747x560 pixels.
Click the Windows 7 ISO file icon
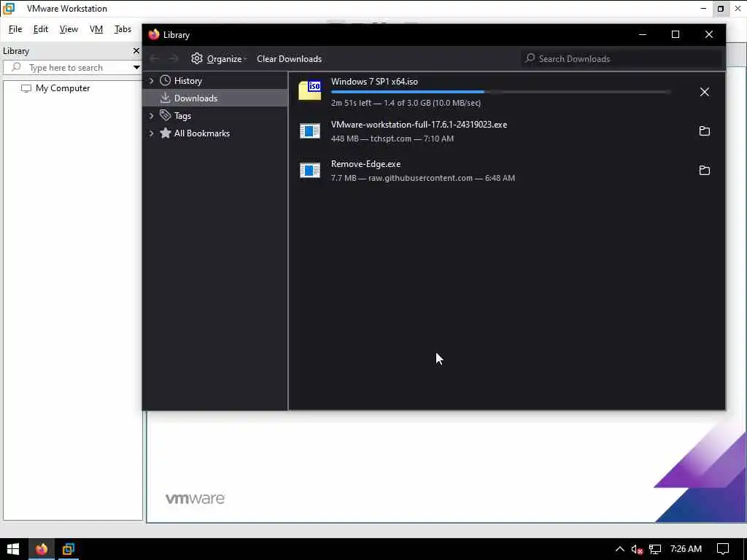309,90
